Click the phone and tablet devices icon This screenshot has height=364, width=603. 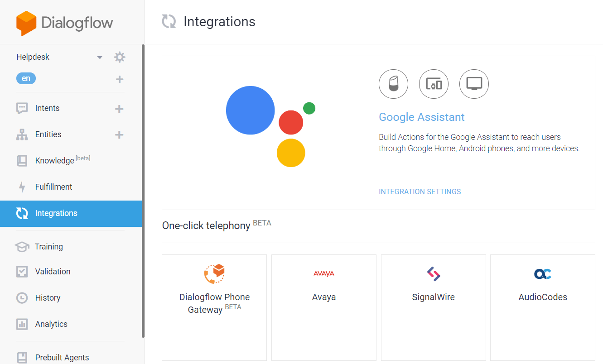coord(434,84)
